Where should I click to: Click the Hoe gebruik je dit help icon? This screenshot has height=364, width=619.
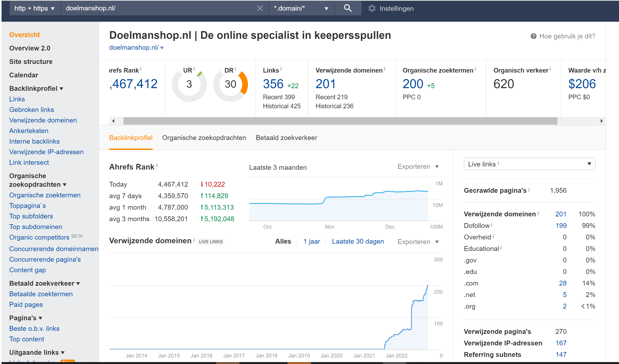[x=533, y=36]
